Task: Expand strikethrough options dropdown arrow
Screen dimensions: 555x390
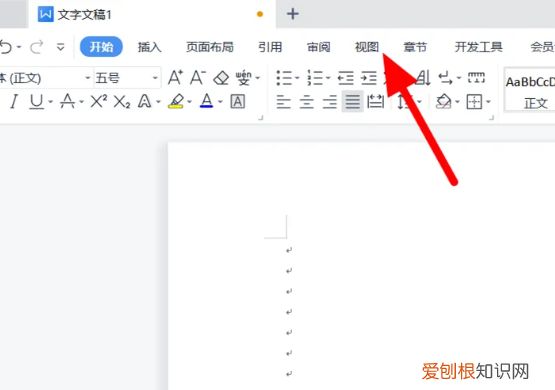Action: [x=81, y=102]
